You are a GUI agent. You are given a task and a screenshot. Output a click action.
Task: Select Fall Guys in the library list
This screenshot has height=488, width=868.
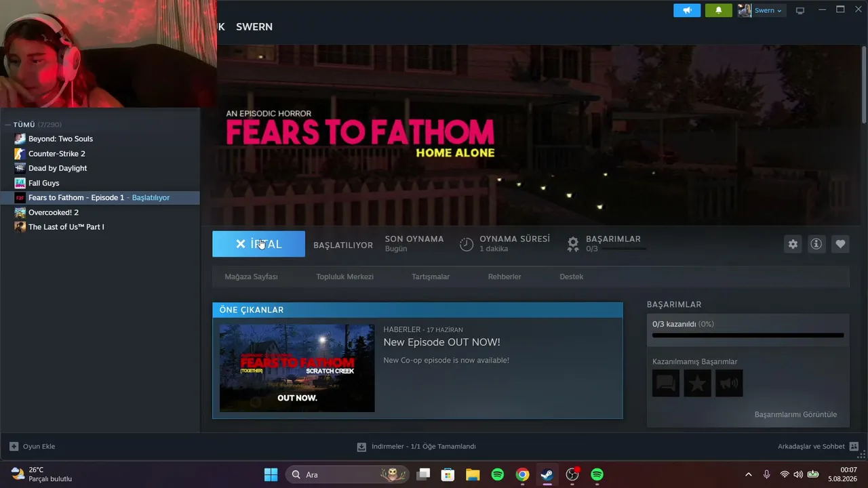pyautogui.click(x=100, y=183)
